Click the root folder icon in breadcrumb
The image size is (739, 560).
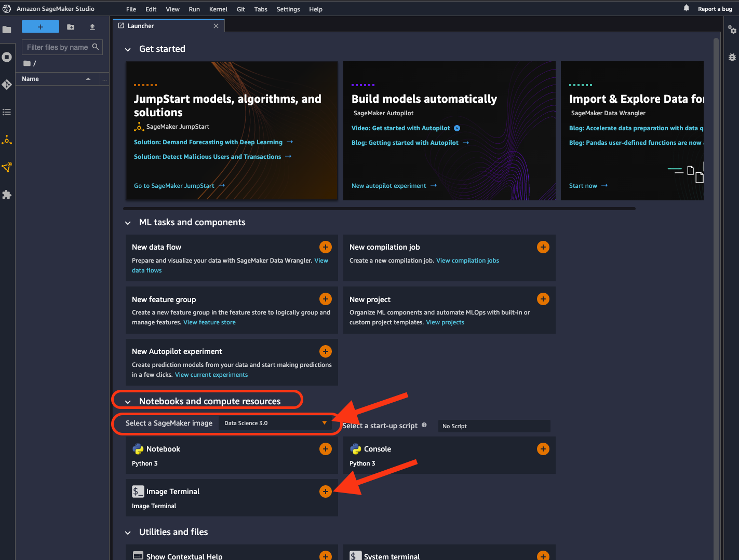pos(27,63)
